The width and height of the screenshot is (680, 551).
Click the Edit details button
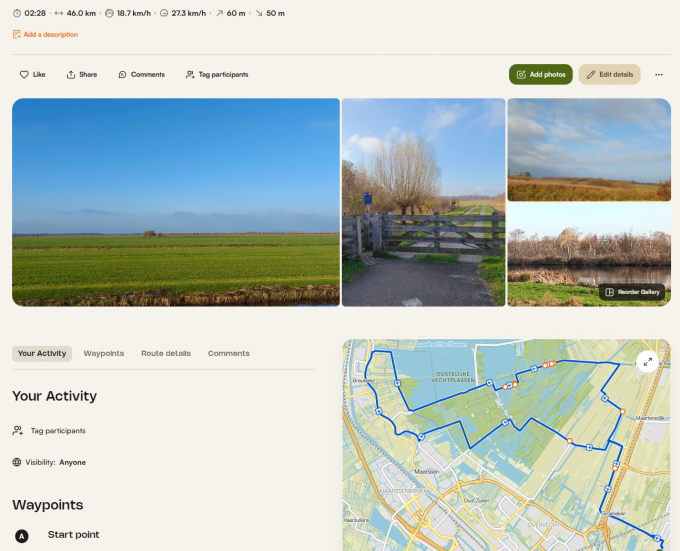609,75
